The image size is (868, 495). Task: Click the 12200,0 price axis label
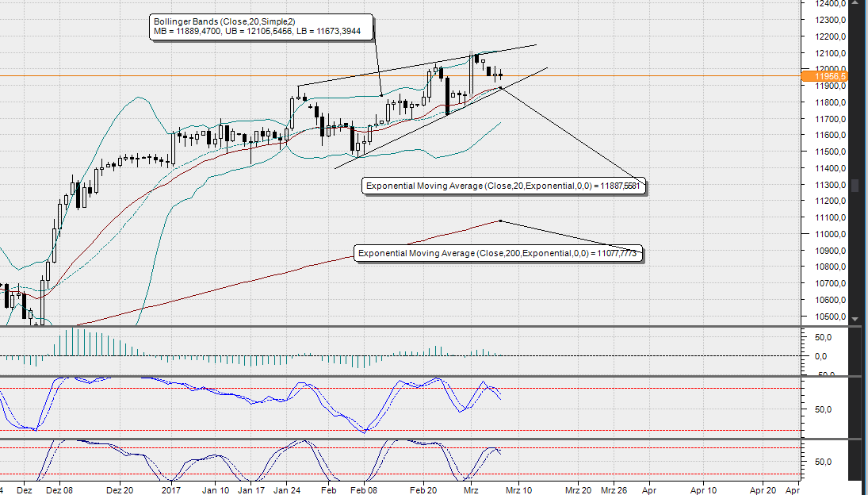tap(830, 36)
